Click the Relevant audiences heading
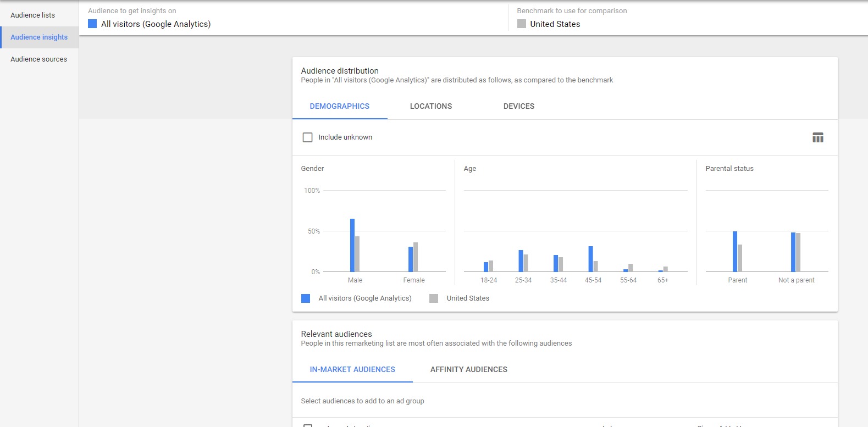This screenshot has width=868, height=427. 336,334
